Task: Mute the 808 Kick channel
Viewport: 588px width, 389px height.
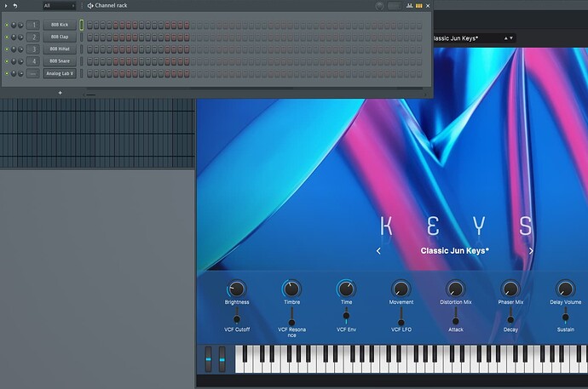Action: [6, 25]
